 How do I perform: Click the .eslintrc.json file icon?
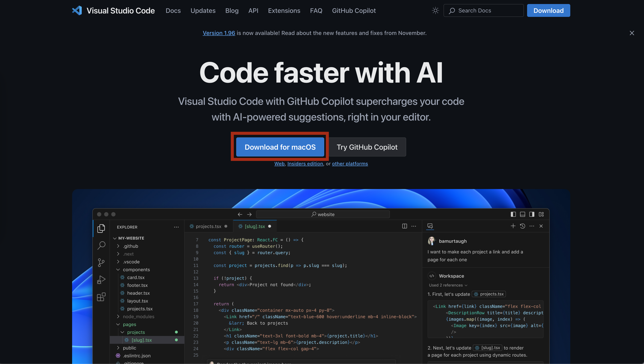[x=118, y=356]
